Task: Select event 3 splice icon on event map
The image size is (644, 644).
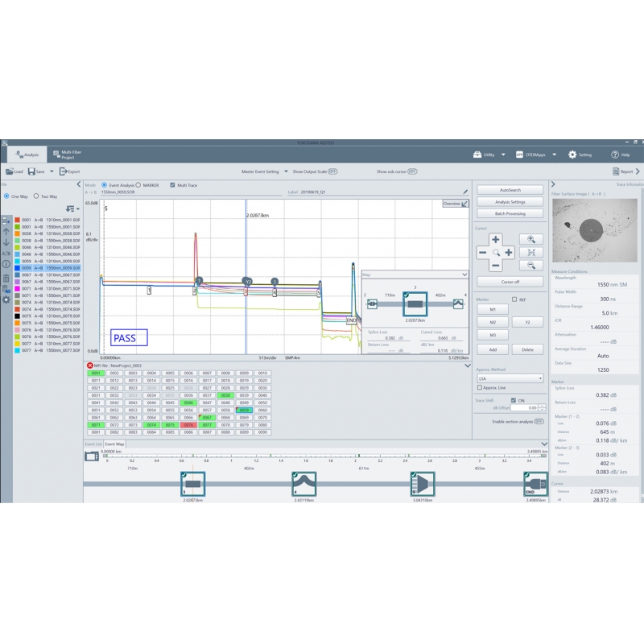Action: click(x=192, y=484)
